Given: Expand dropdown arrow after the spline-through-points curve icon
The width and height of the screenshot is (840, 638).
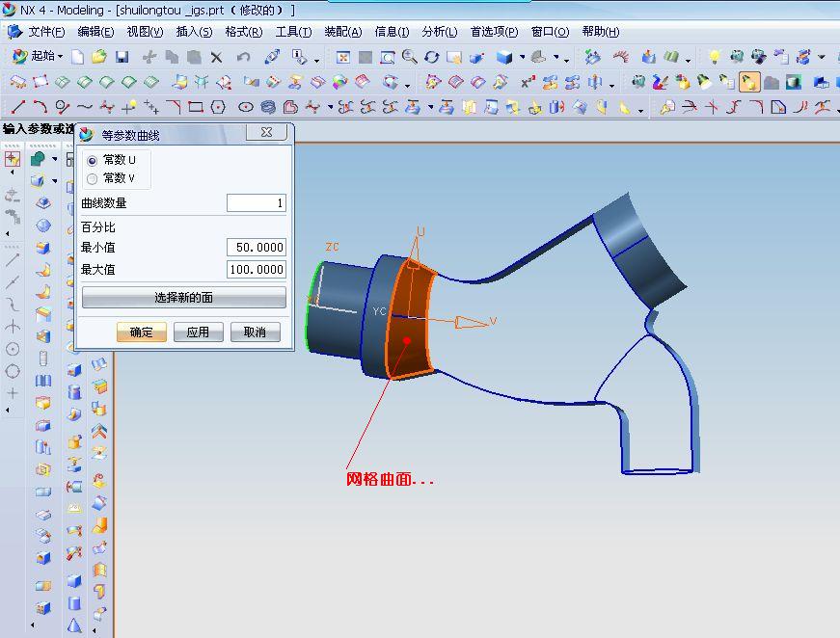Looking at the screenshot, I should coord(330,107).
